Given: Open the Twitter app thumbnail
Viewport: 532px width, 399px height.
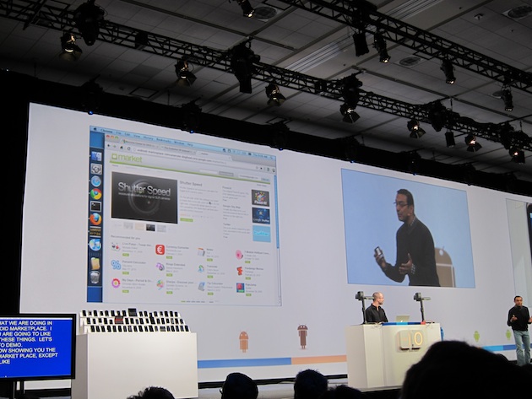Looking at the screenshot, I should [262, 234].
